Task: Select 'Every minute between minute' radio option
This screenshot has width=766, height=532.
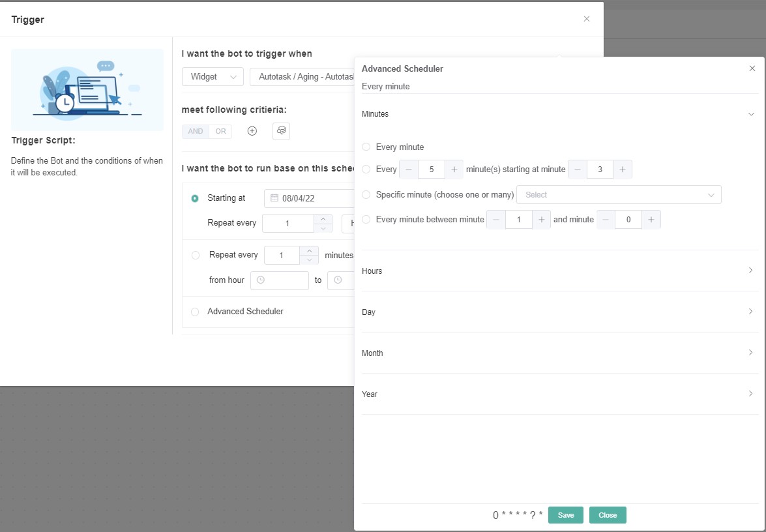Action: 366,220
